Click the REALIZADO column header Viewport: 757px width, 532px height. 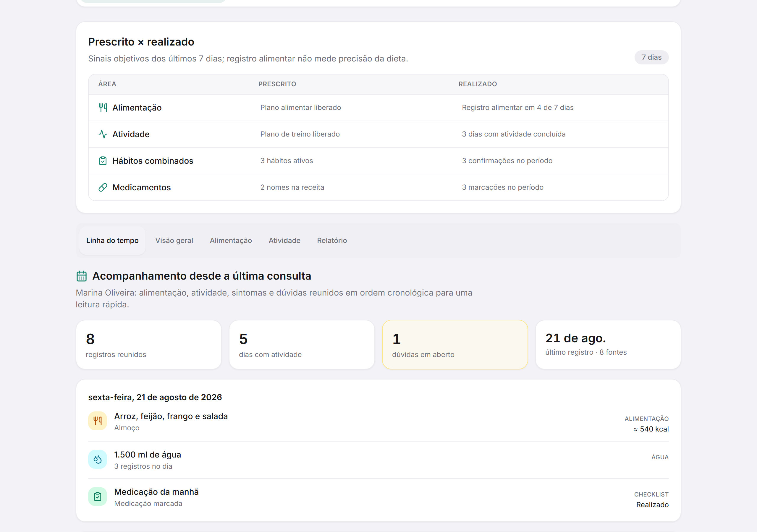[x=478, y=84]
